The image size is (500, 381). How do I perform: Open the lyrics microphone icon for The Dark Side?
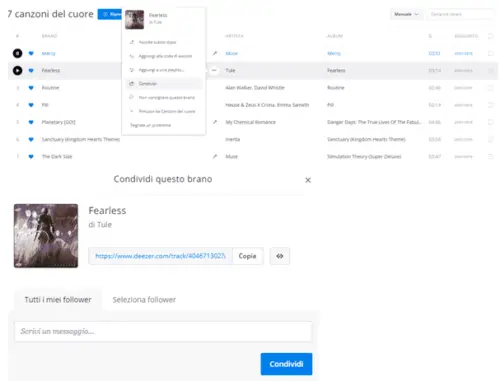tap(215, 156)
